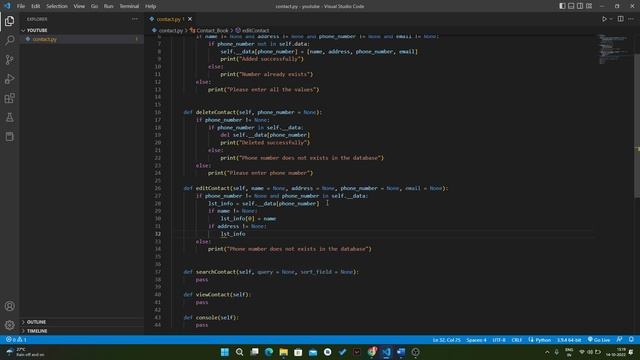640x360 pixels.
Task: Open the Explorer view in the activity bar
Action: pyautogui.click(x=10, y=21)
